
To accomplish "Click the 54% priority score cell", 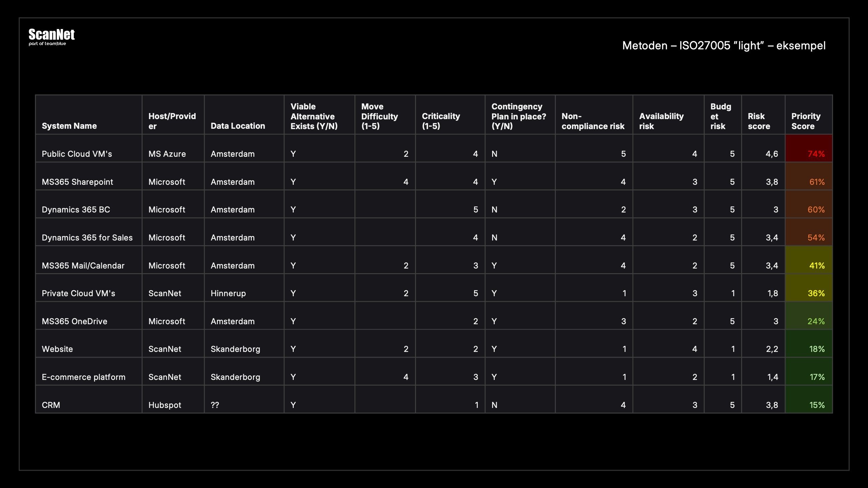I will pos(809,232).
